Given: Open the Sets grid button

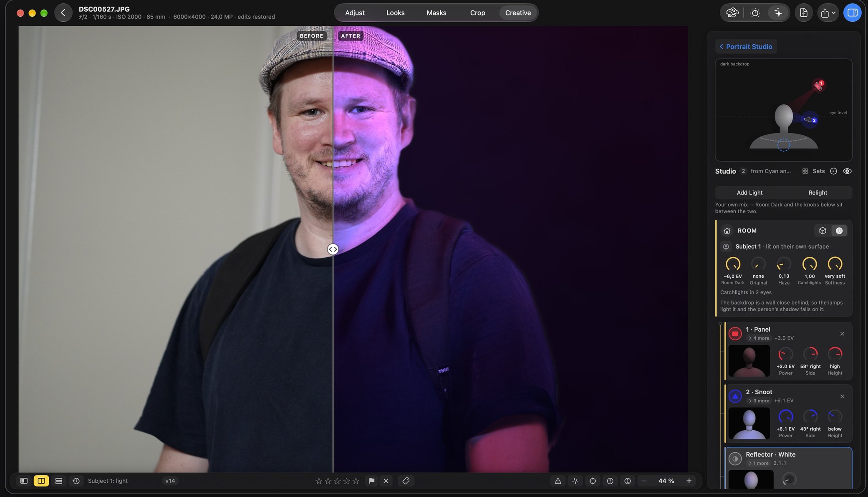Looking at the screenshot, I should click(813, 171).
